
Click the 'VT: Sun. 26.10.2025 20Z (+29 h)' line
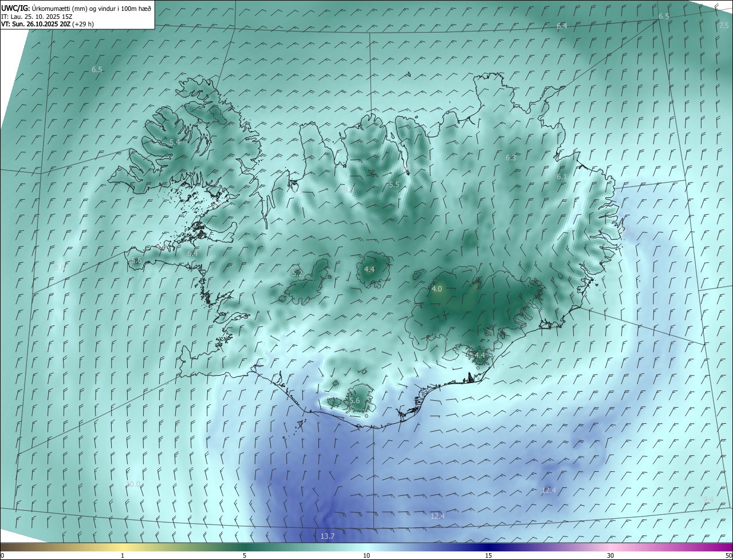click(x=48, y=24)
